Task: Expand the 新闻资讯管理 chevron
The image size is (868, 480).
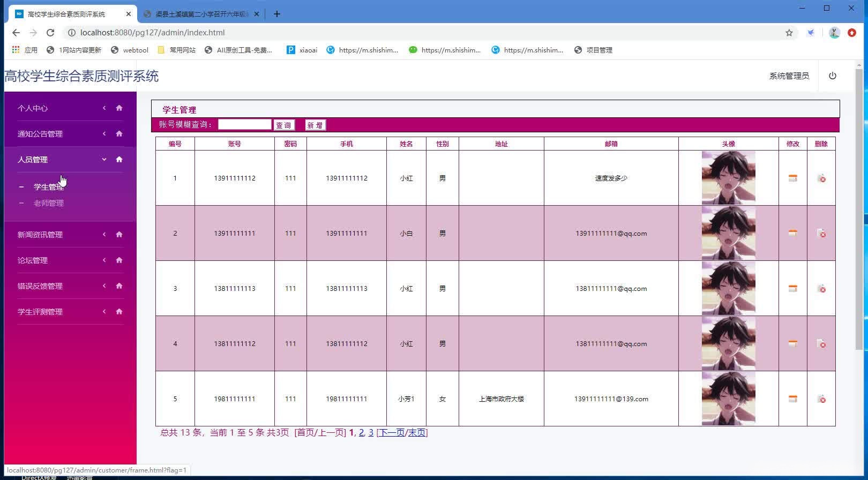Action: coord(104,235)
